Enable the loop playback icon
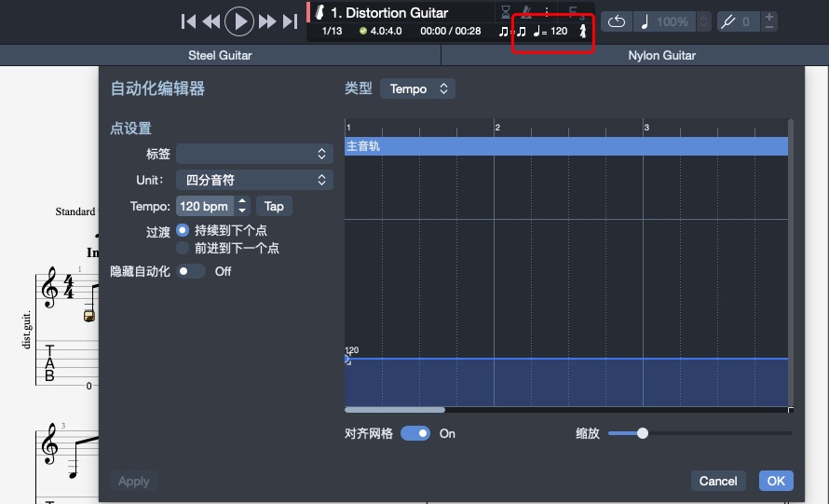 coord(617,21)
